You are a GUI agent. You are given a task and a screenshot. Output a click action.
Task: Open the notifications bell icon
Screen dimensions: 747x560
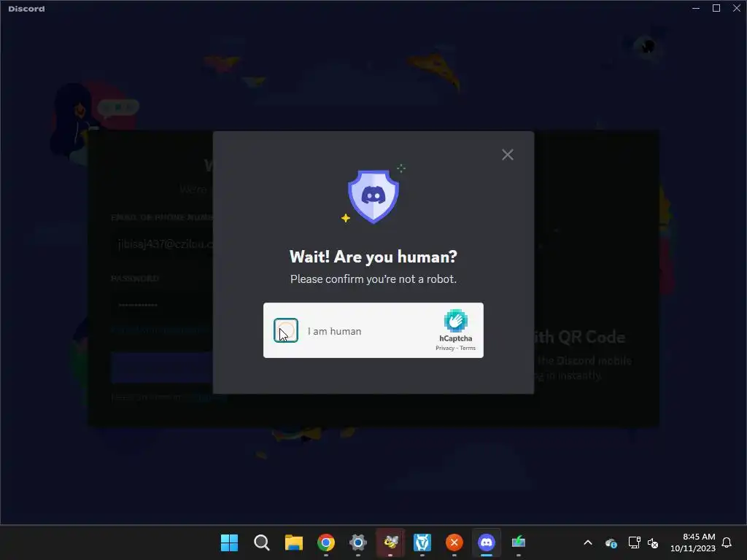(727, 542)
